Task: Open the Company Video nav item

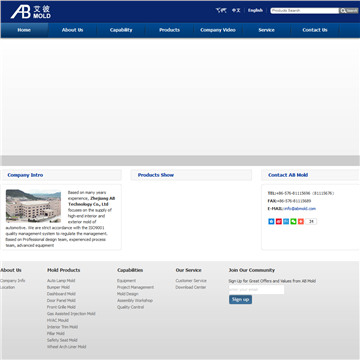Action: tap(218, 30)
